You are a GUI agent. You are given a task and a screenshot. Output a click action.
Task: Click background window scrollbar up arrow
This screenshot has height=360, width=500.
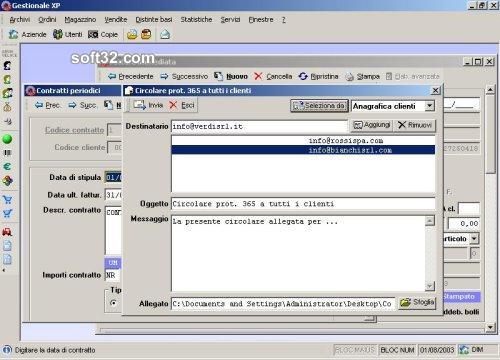pos(490,90)
